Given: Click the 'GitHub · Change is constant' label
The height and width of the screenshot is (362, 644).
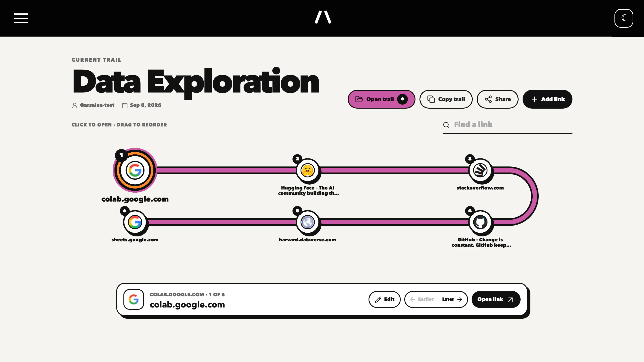Looking at the screenshot, I should tap(481, 242).
